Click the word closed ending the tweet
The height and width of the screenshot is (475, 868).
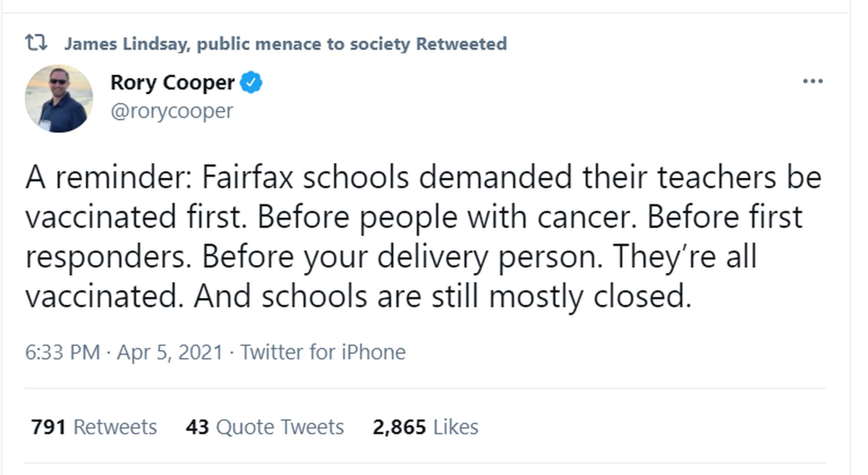(642, 296)
